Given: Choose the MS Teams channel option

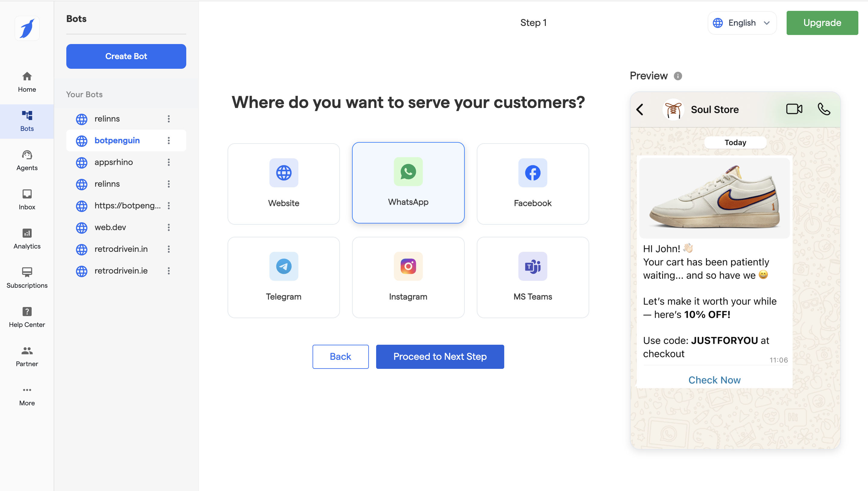Looking at the screenshot, I should [532, 277].
